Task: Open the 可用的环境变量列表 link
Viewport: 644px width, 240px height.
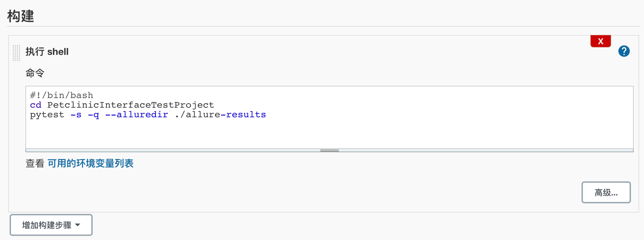Action: click(x=90, y=163)
